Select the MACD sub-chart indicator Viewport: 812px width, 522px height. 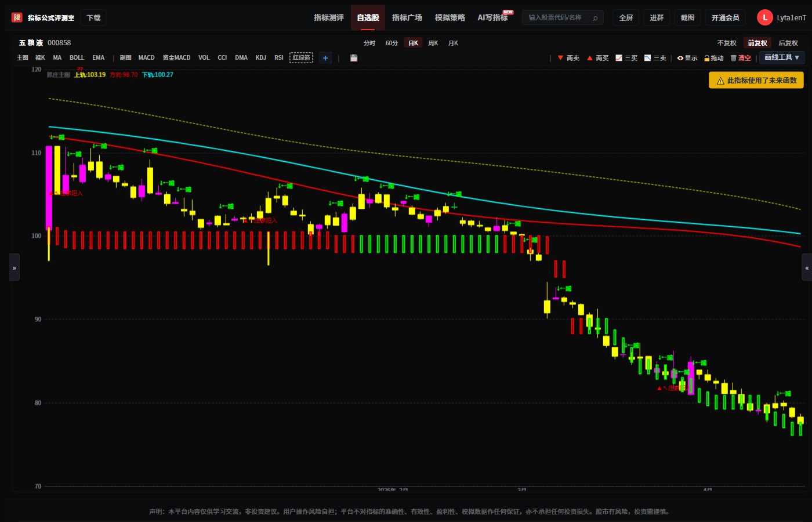pyautogui.click(x=147, y=57)
